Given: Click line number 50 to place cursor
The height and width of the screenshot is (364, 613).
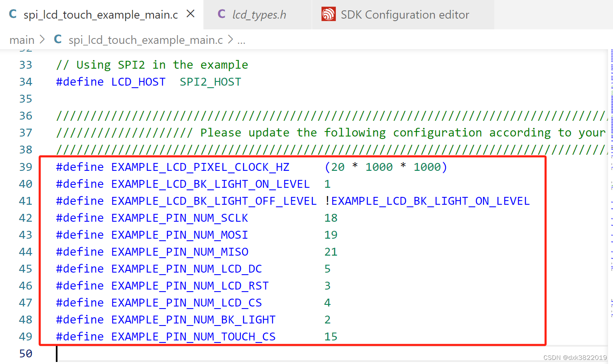Looking at the screenshot, I should pyautogui.click(x=26, y=353).
